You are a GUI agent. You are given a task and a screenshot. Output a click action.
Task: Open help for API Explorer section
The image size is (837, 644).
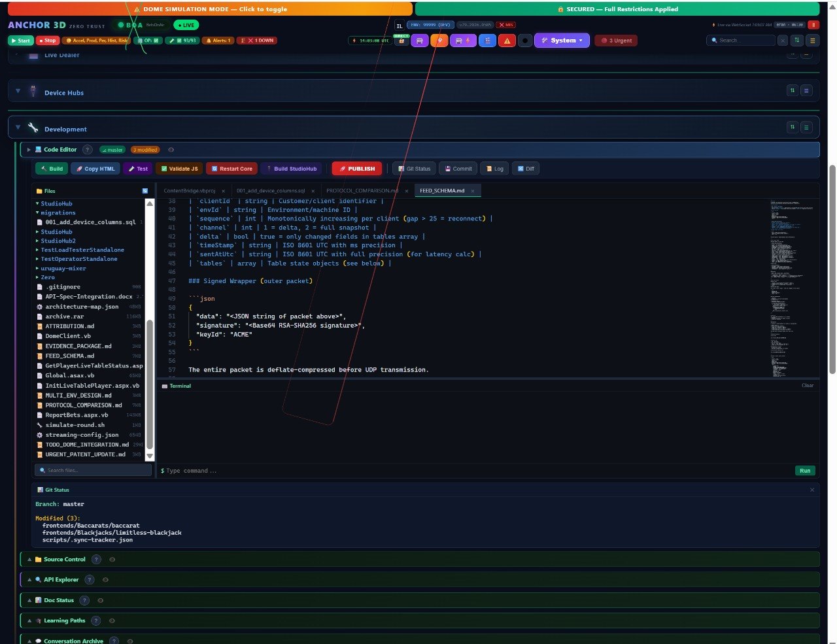[90, 580]
